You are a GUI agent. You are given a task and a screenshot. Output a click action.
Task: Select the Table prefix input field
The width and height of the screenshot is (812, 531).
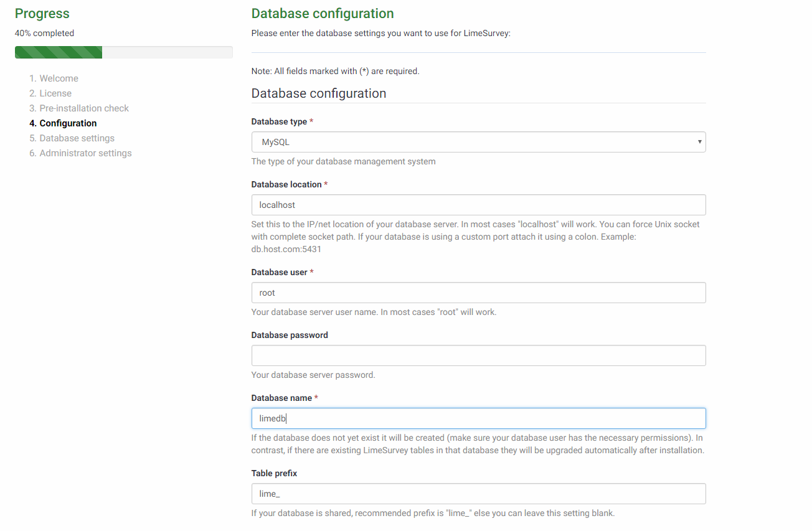click(x=478, y=494)
